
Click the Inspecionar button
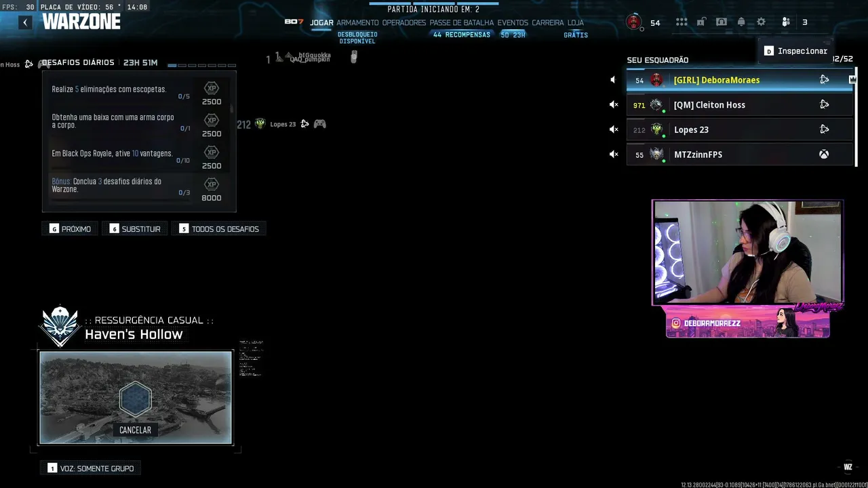[796, 51]
